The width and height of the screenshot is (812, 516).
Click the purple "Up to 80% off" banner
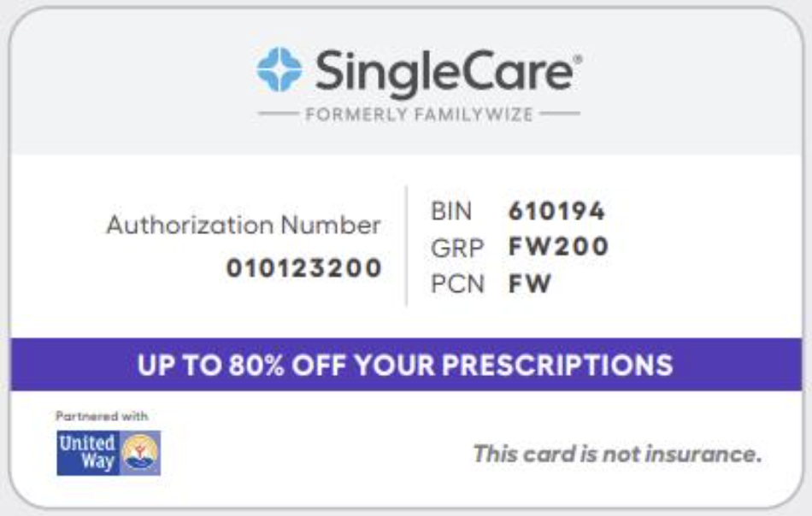pos(406,365)
